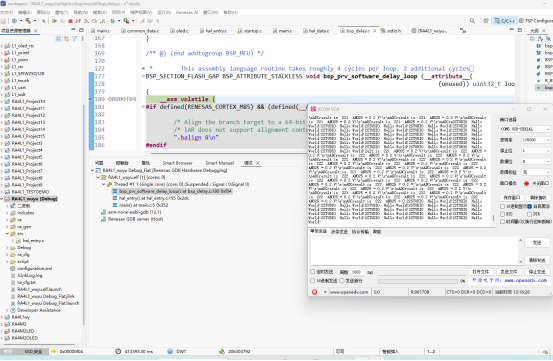Open the FSP Configuration perspective

click(535, 21)
